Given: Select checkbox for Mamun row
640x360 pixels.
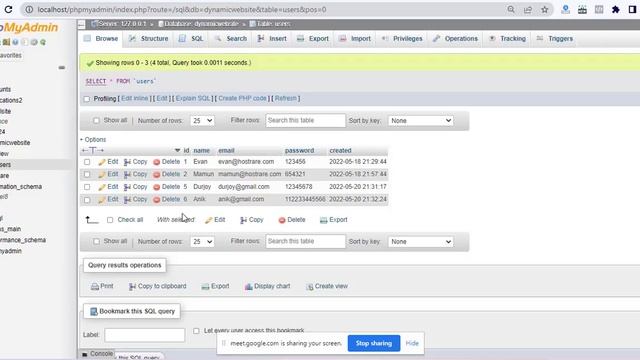Looking at the screenshot, I should pyautogui.click(x=87, y=174).
